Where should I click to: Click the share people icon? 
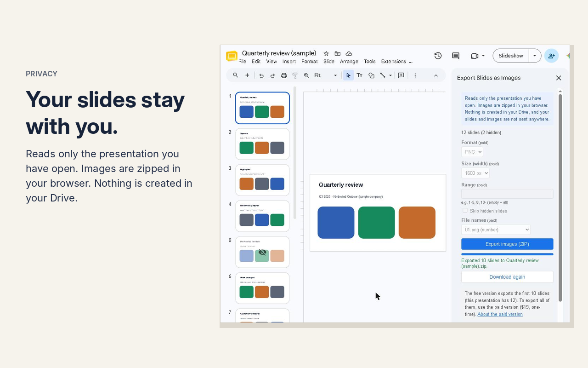pyautogui.click(x=551, y=56)
